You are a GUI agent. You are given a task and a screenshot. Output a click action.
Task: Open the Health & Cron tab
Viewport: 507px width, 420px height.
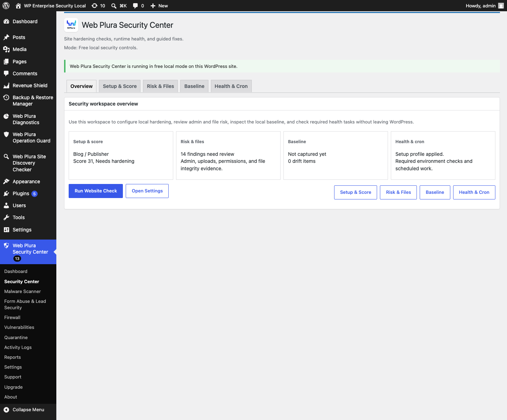(x=231, y=86)
